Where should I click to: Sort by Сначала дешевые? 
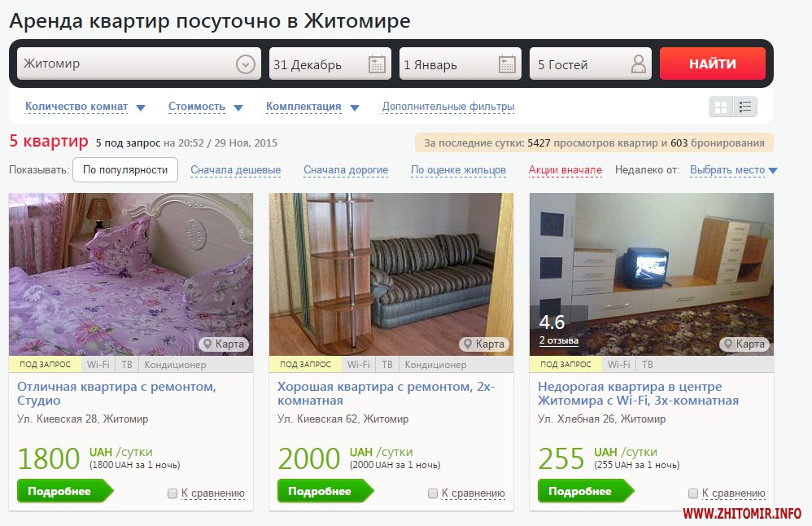pyautogui.click(x=236, y=170)
